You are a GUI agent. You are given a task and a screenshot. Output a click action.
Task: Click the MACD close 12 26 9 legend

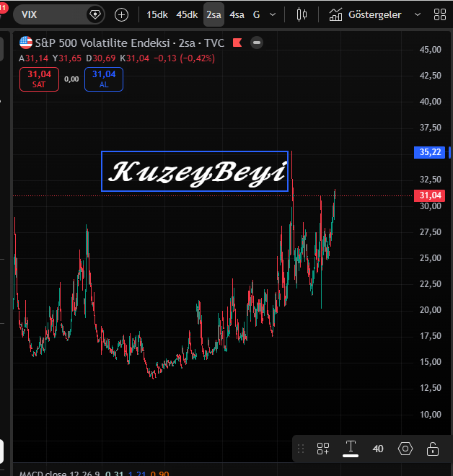(59, 473)
